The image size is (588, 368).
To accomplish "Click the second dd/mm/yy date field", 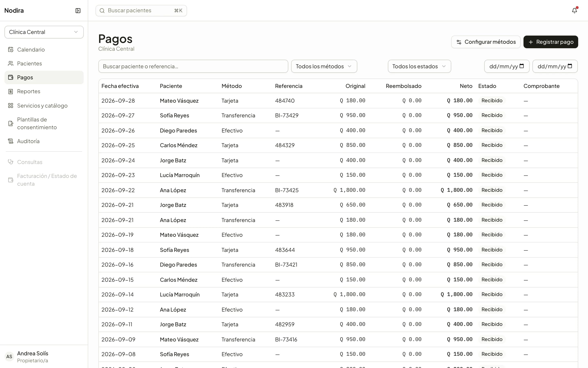I will tap(555, 66).
